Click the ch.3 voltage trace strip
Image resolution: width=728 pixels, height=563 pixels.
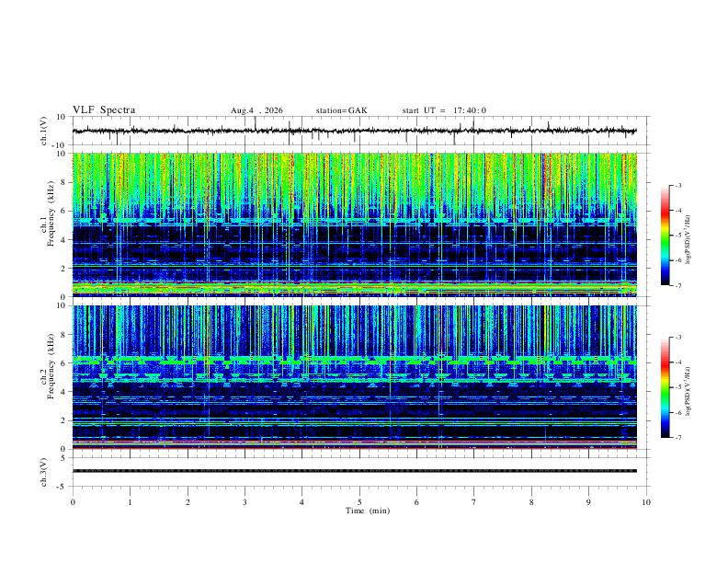(355, 471)
